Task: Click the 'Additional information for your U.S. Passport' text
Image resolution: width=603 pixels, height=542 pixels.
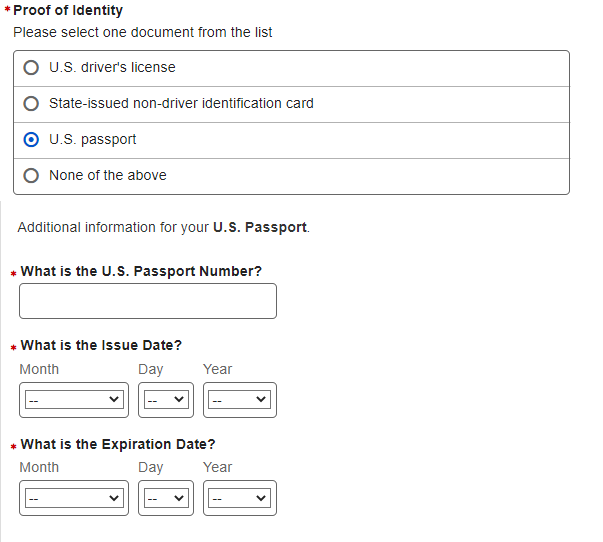Action: (163, 227)
